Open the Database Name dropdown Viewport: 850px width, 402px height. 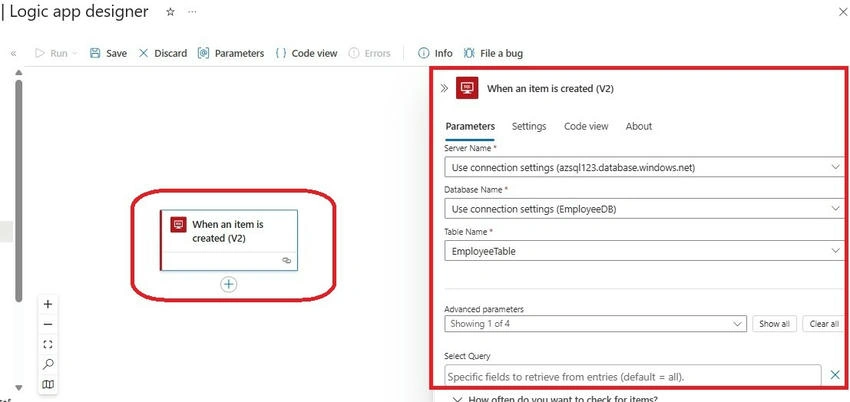pyautogui.click(x=644, y=209)
